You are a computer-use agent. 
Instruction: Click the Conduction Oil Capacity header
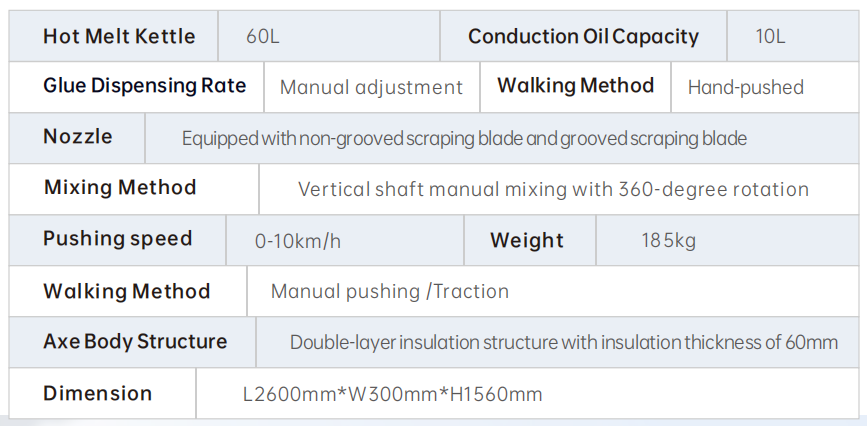[583, 36]
